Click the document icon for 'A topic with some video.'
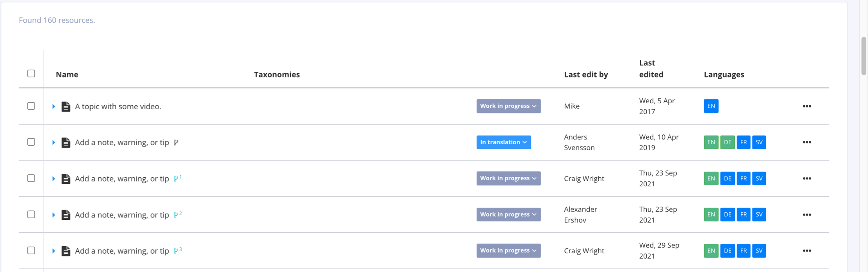The width and height of the screenshot is (868, 272). tap(66, 106)
